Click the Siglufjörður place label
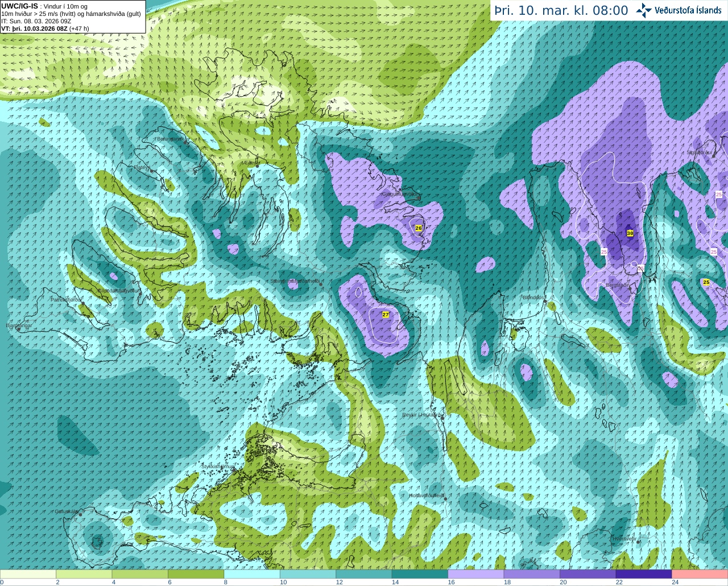The height and width of the screenshot is (586, 728). (700, 152)
